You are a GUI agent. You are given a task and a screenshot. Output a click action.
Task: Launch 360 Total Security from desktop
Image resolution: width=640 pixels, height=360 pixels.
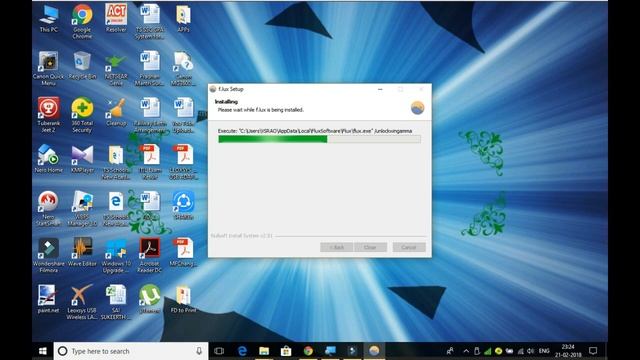[82, 115]
